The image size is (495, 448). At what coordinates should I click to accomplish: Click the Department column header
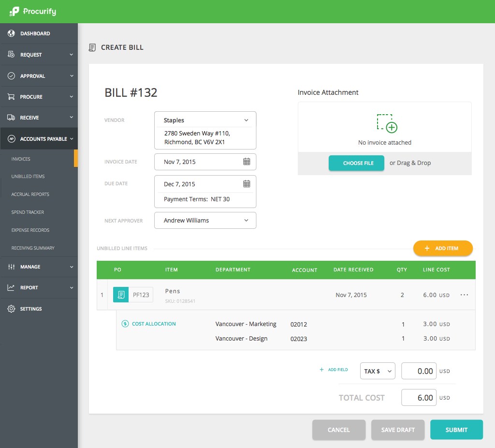233,269
